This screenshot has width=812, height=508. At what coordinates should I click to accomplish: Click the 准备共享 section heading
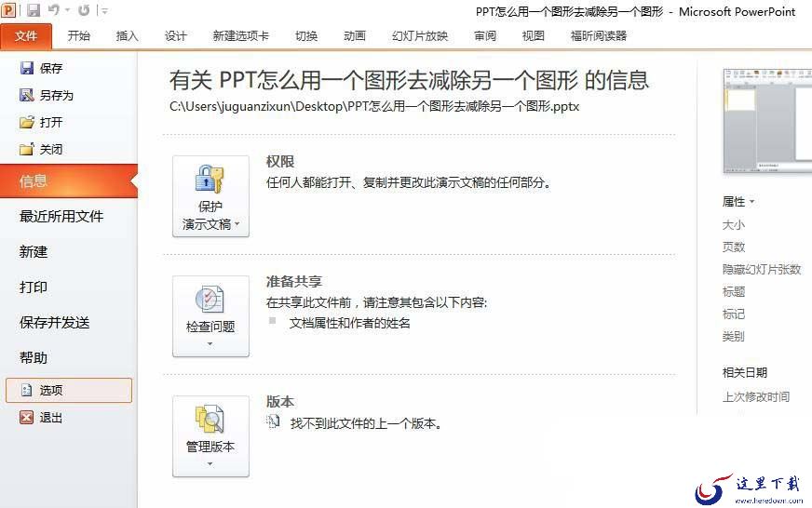[x=294, y=281]
